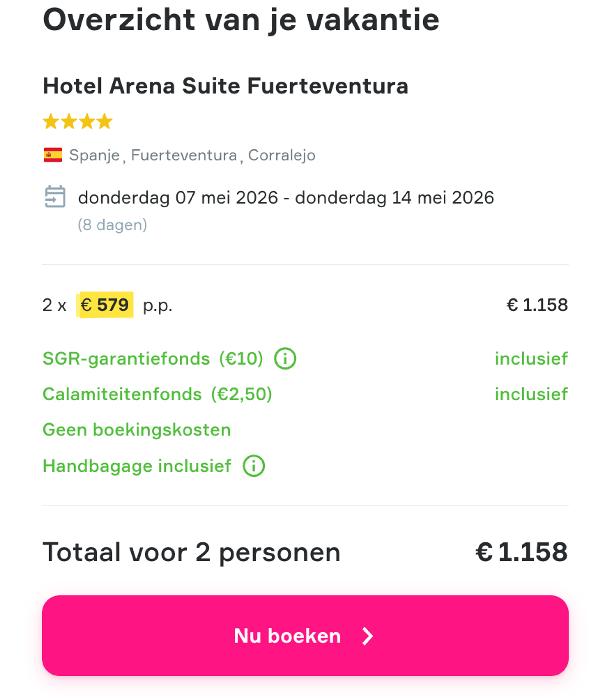Open the Geen boekingskosten details
The width and height of the screenshot is (616, 697).
click(136, 429)
